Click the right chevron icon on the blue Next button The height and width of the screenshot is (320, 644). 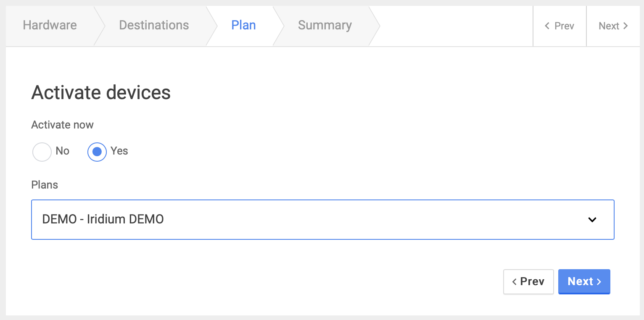(599, 282)
